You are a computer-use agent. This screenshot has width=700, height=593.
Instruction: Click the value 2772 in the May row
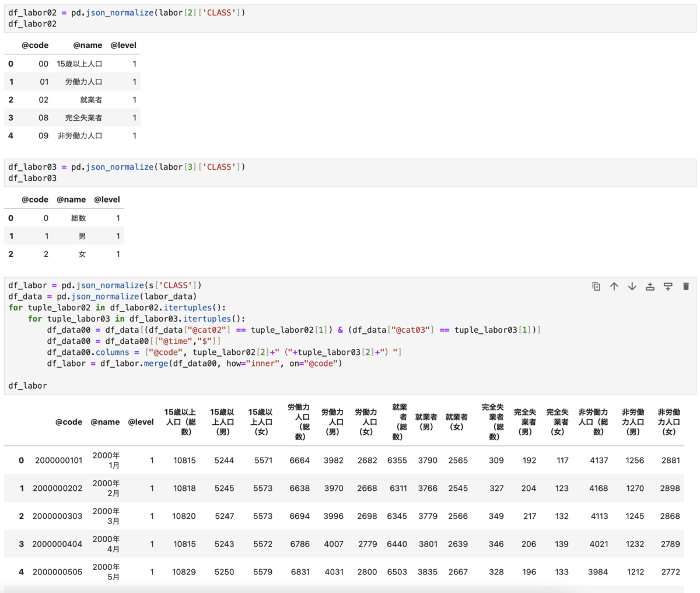point(671,572)
